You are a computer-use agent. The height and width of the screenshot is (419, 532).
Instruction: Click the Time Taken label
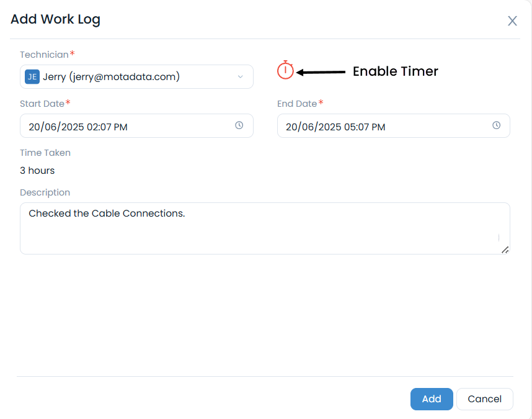[x=45, y=153]
